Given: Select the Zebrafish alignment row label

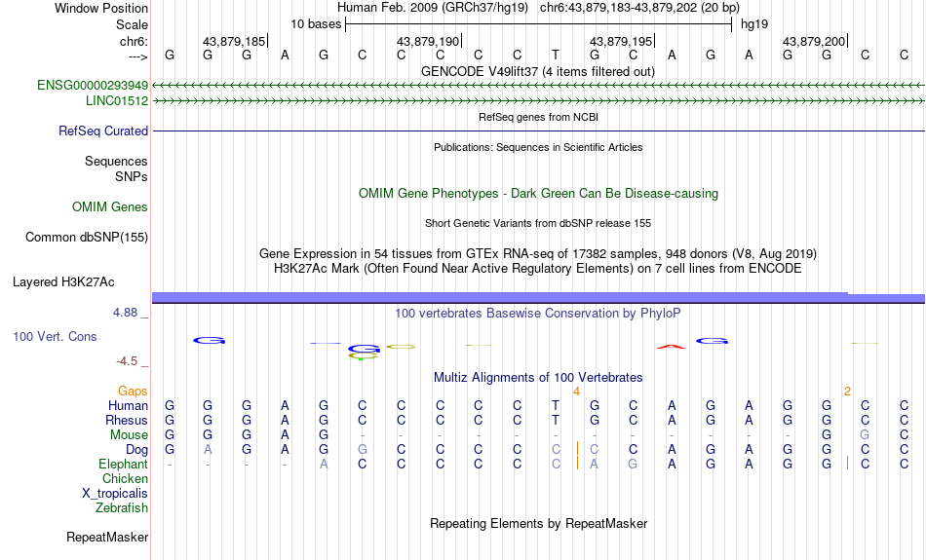Looking at the screenshot, I should click(122, 508).
